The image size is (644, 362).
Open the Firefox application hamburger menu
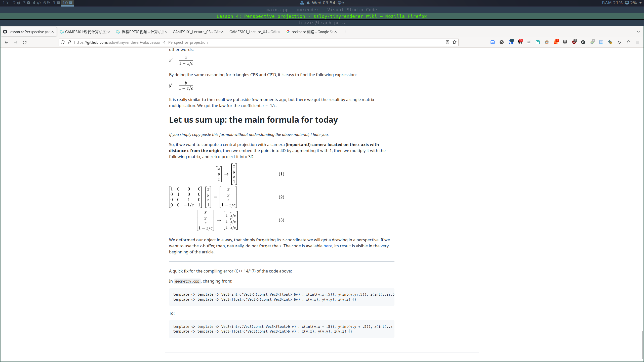637,42
